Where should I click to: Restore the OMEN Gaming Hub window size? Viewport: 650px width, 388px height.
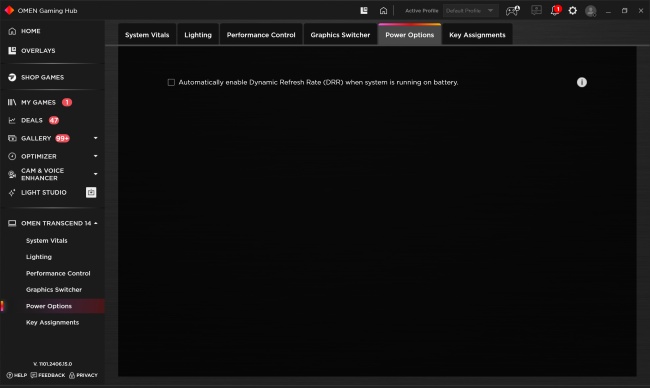point(624,11)
